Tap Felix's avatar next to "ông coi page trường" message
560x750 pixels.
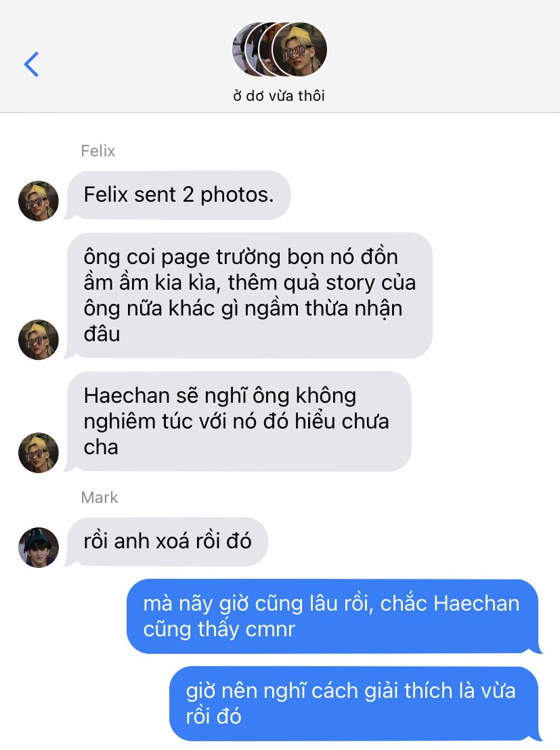pos(39,340)
